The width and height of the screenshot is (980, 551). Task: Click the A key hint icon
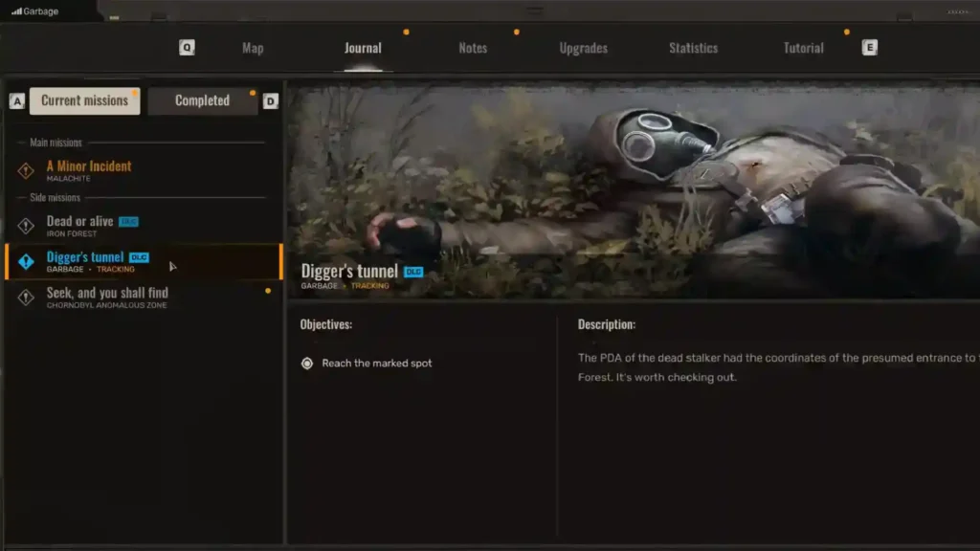(x=17, y=101)
